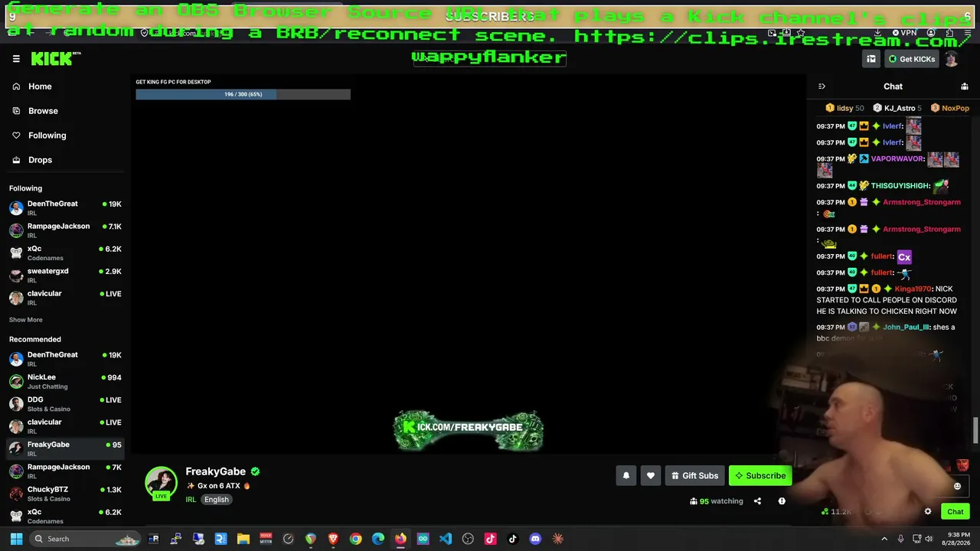Click the notification bell for FreakyGabe
The height and width of the screenshot is (551, 980).
[x=626, y=476]
